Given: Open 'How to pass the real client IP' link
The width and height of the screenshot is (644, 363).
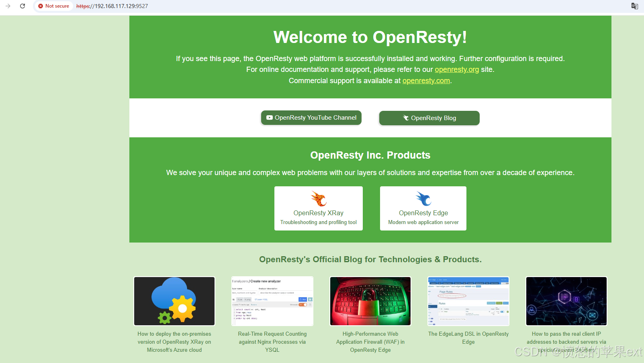Looking at the screenshot, I should point(566,342).
